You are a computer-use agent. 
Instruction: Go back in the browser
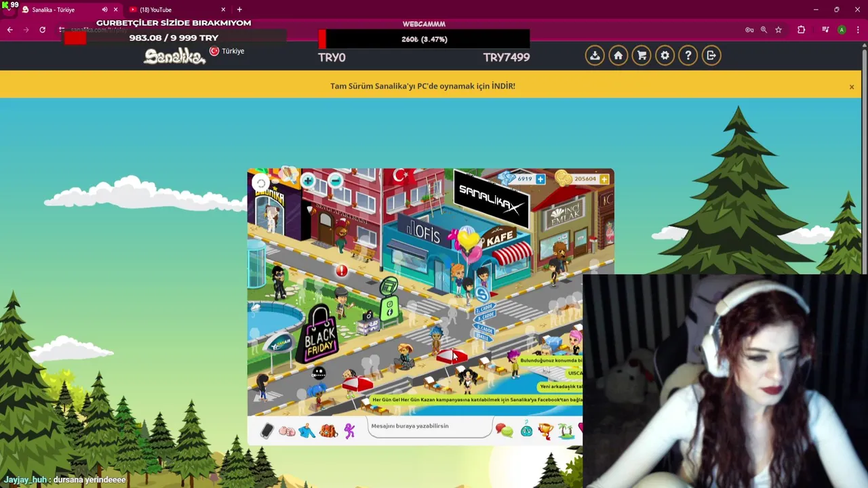9,30
